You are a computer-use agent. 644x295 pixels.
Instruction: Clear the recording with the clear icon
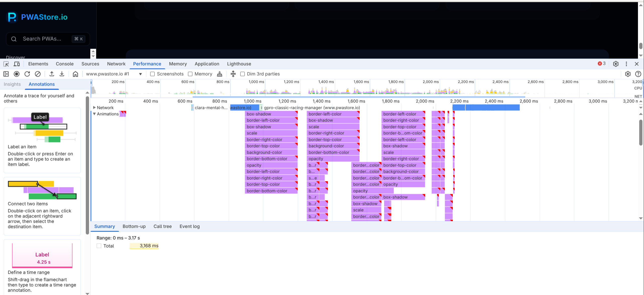click(x=38, y=74)
